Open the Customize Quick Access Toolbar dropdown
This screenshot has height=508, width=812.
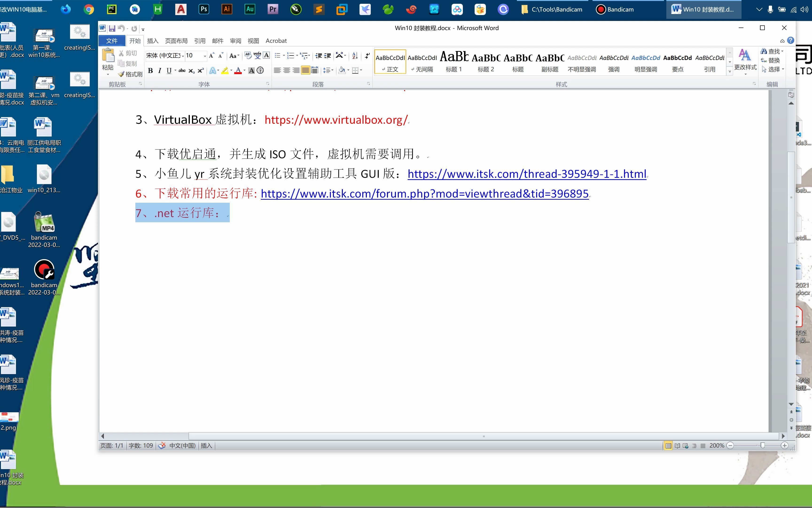(x=143, y=29)
